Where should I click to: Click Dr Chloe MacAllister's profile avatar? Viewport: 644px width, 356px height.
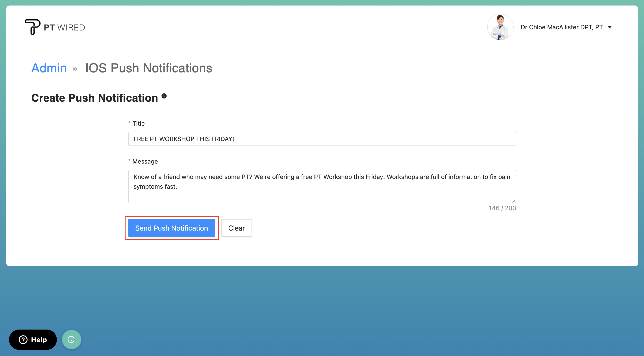pos(500,27)
